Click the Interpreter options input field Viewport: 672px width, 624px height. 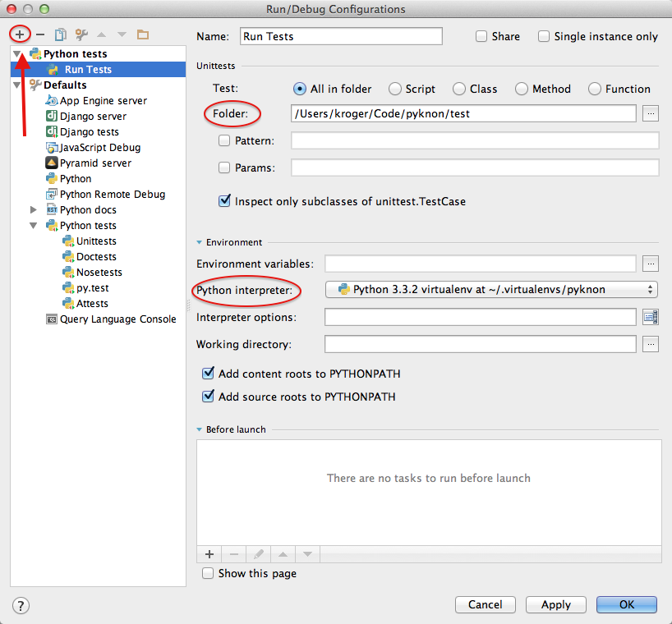pyautogui.click(x=481, y=318)
